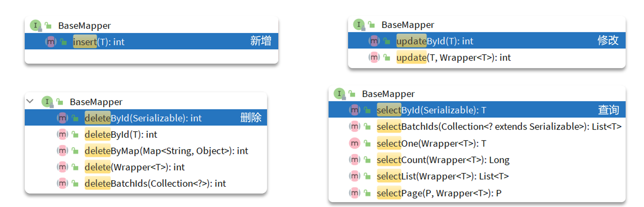
Task: Select deleteById(Serializable): int row
Action: coord(143,118)
